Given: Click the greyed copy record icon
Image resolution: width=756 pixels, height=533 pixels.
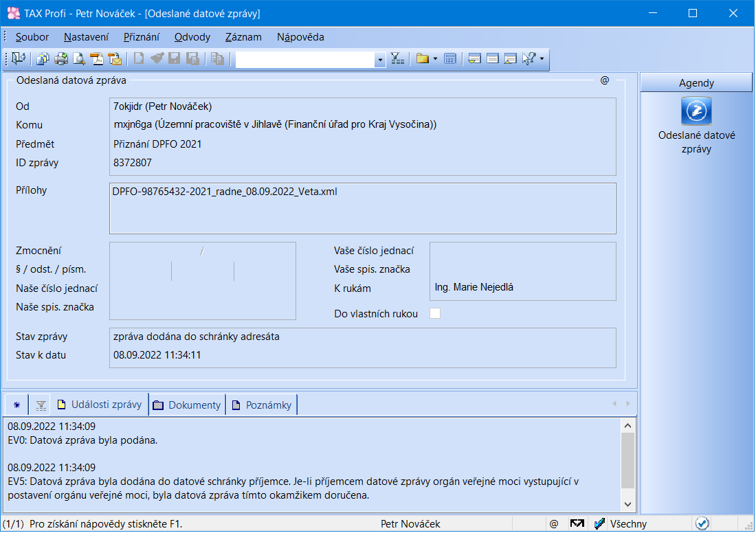Looking at the screenshot, I should (x=217, y=59).
